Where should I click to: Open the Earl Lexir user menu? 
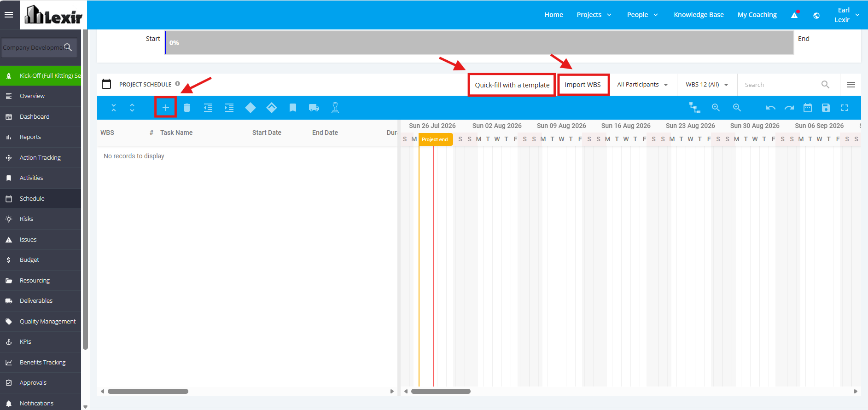click(846, 15)
